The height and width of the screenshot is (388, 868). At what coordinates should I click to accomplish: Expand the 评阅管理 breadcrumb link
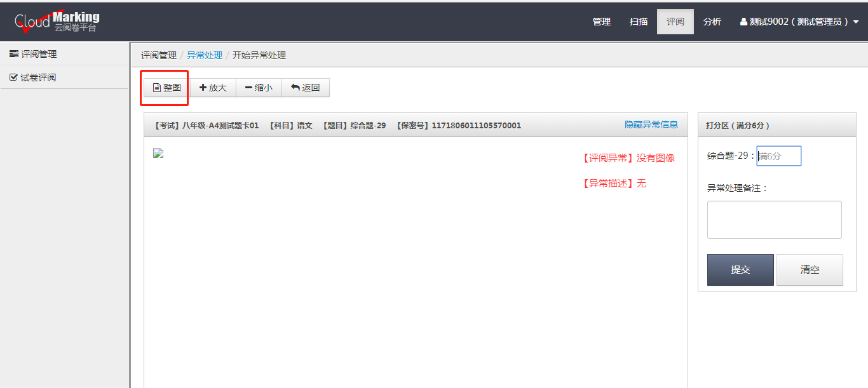pos(158,55)
